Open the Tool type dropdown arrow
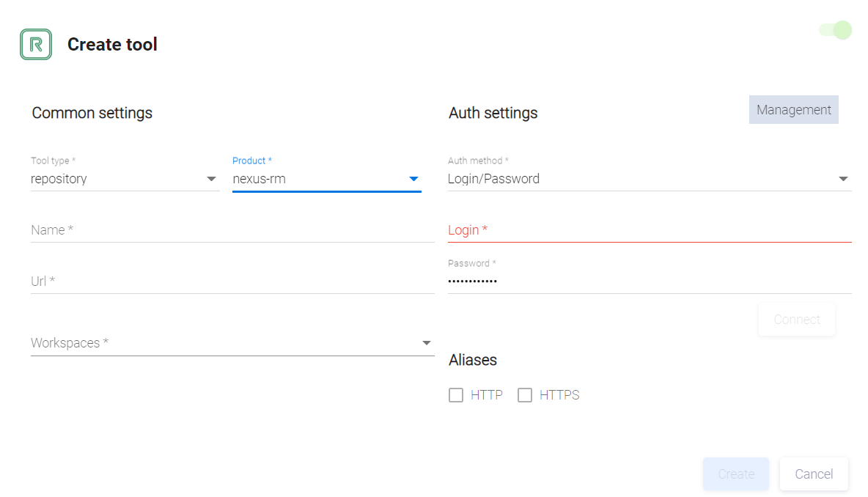Image resolution: width=868 pixels, height=497 pixels. coord(211,179)
